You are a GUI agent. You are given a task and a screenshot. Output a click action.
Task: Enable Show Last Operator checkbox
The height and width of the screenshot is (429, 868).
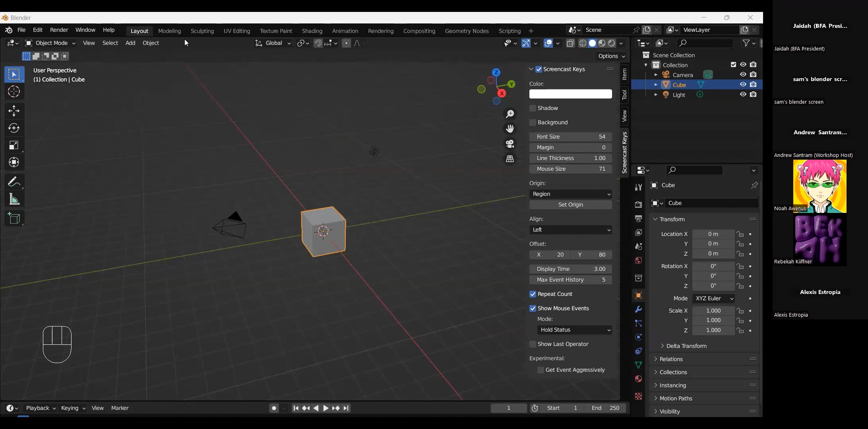[533, 344]
